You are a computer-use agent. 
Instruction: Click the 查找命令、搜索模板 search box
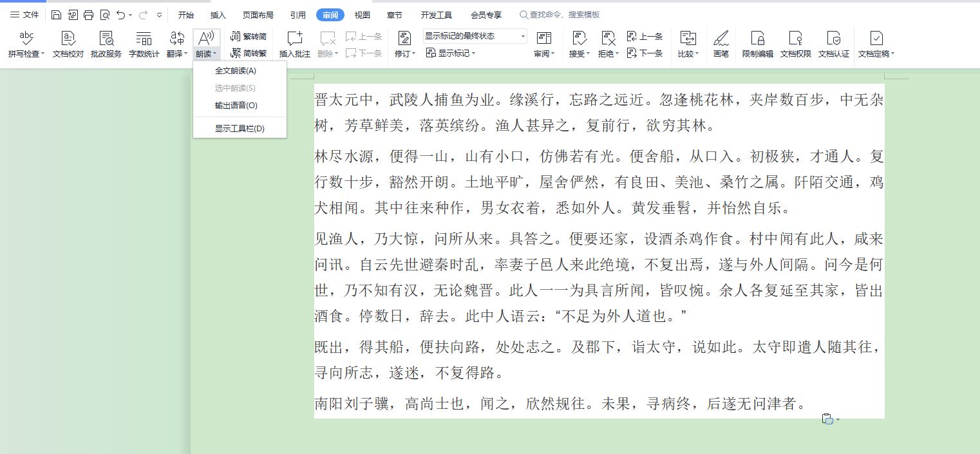coord(560,15)
